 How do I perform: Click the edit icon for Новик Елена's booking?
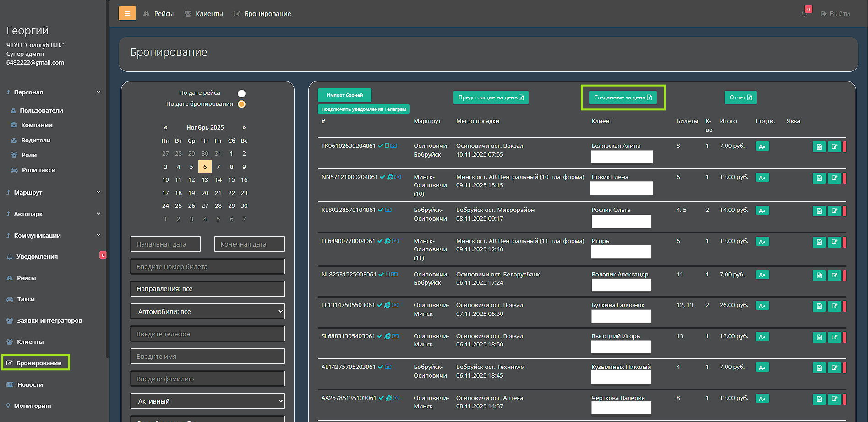coord(834,178)
